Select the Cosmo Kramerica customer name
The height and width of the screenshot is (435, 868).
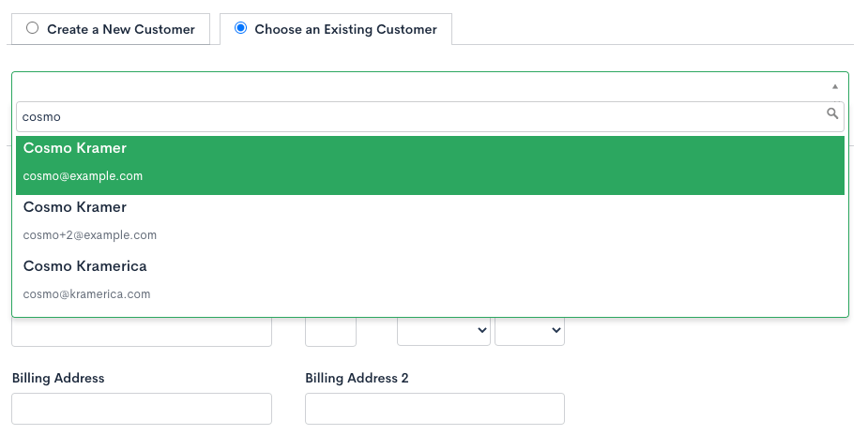[84, 266]
